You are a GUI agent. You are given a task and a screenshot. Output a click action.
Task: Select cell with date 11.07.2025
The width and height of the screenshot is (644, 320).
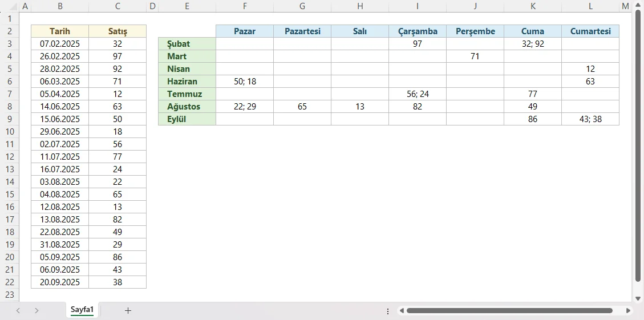(x=60, y=156)
